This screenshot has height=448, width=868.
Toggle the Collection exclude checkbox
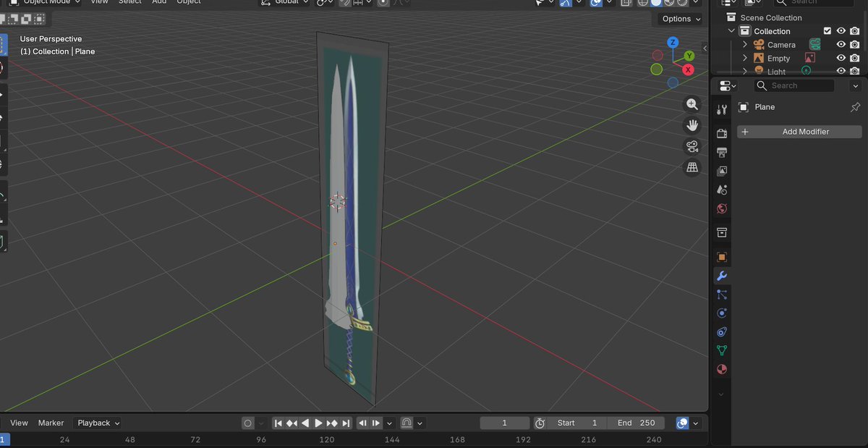point(827,31)
